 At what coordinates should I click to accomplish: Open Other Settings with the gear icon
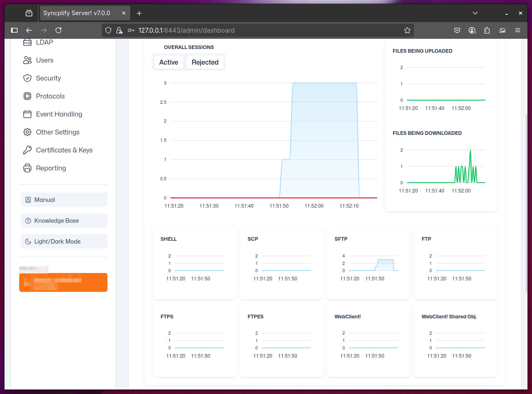[x=27, y=132]
